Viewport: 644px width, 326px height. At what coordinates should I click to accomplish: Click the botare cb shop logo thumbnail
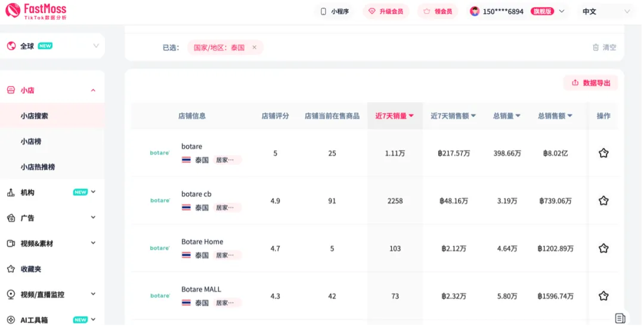coord(160,201)
